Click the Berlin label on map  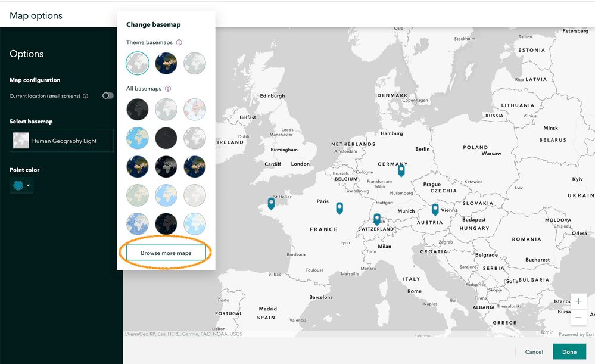click(x=422, y=149)
